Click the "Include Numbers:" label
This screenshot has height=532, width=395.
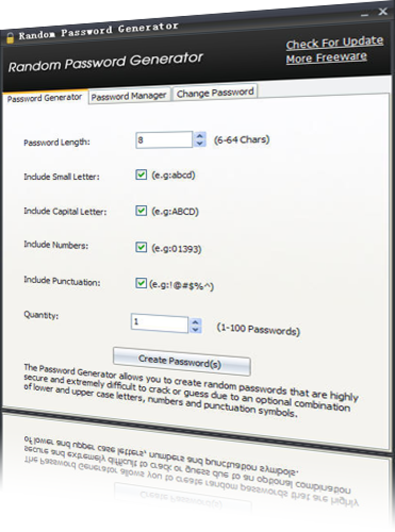(56, 245)
